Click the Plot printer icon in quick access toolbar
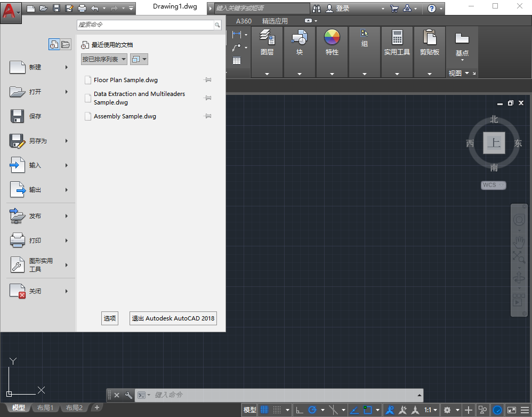The height and width of the screenshot is (417, 532). pos(82,9)
